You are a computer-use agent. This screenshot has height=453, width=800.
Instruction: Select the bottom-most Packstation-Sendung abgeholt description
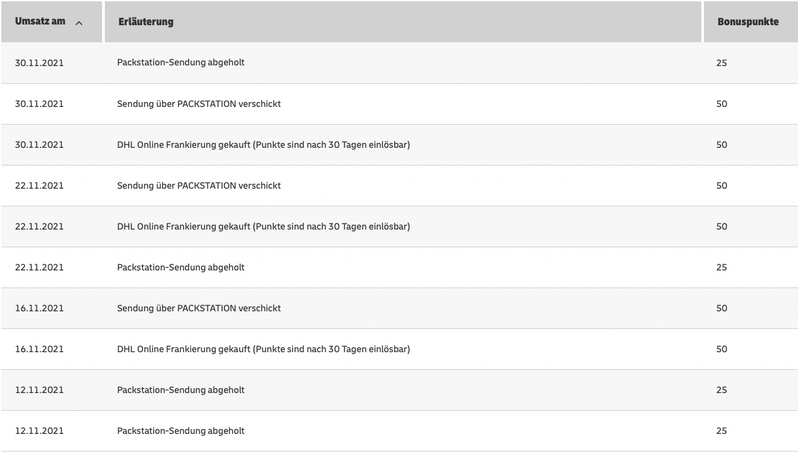[x=181, y=431]
